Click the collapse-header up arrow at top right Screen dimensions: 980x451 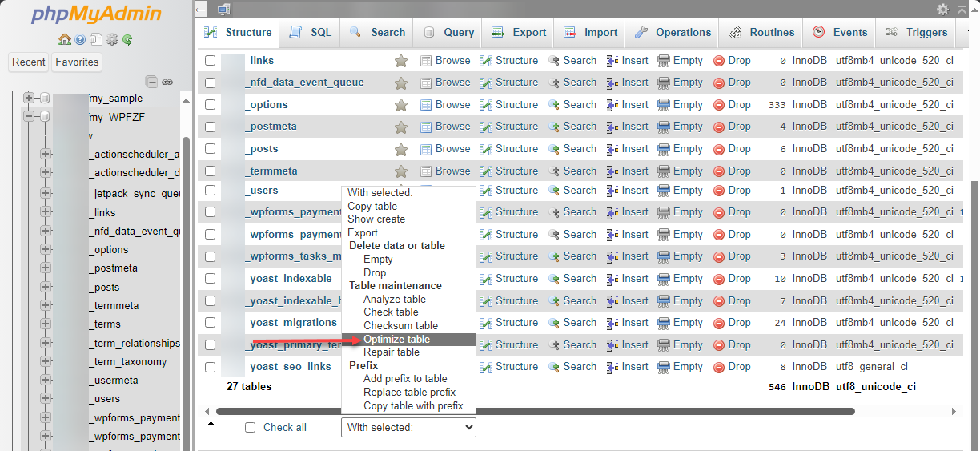coord(962,9)
